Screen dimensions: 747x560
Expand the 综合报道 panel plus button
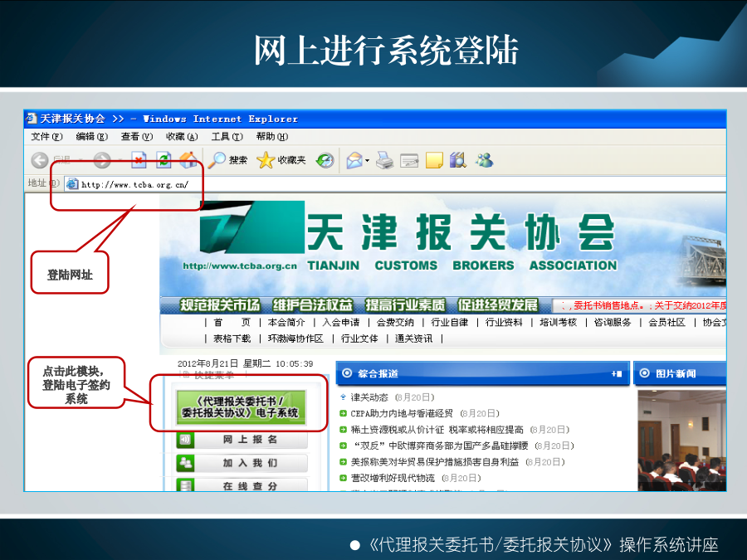pyautogui.click(x=617, y=374)
